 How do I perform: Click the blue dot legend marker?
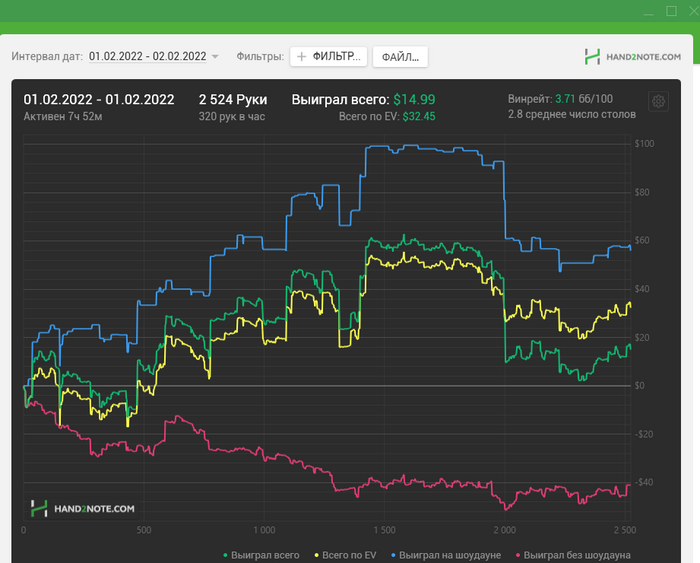(394, 555)
